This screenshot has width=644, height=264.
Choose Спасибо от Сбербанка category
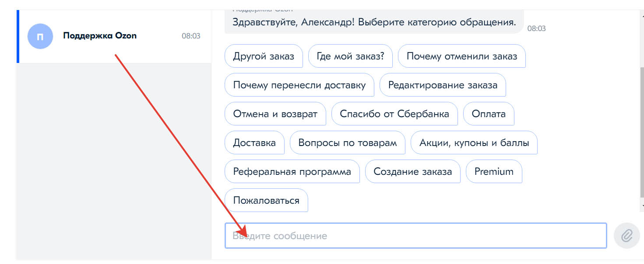click(394, 114)
